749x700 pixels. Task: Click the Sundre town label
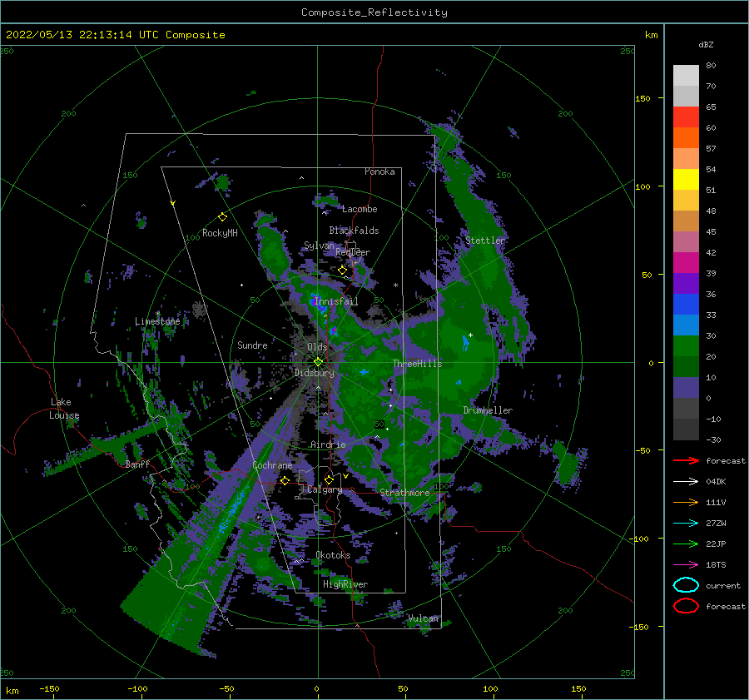click(252, 345)
